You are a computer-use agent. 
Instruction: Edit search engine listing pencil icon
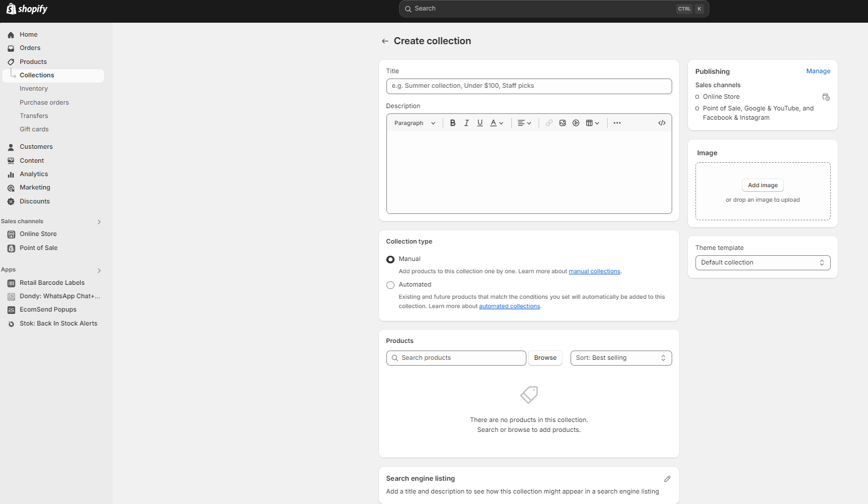coord(667,479)
